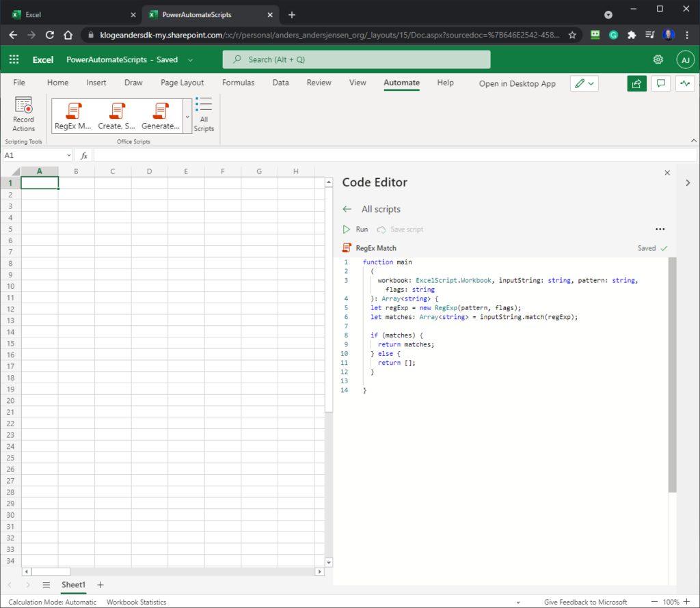
Task: Open the Name Box dropdown for A1
Action: point(69,155)
